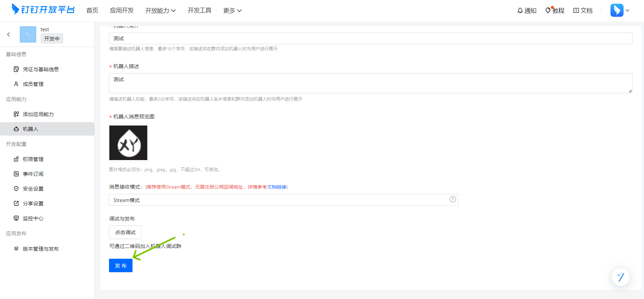Open the notification bell icon
The image size is (644, 299).
[x=520, y=10]
